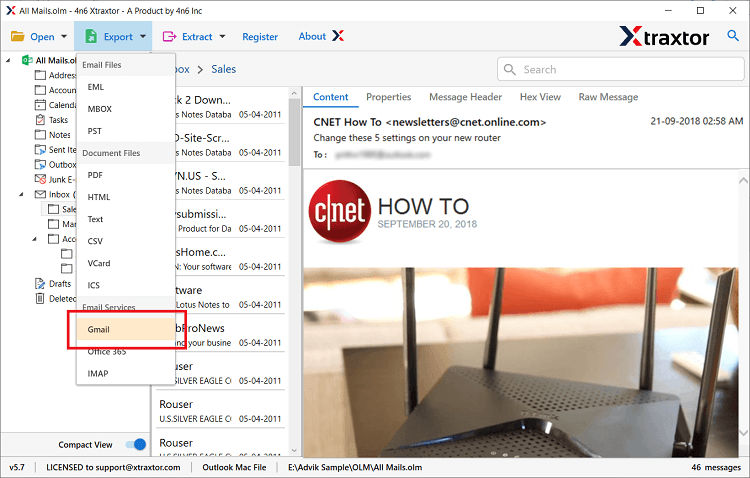This screenshot has height=478, width=750.
Task: Click the file path E:\Advik Sample\OLM\All Mails.olm
Action: coord(355,467)
